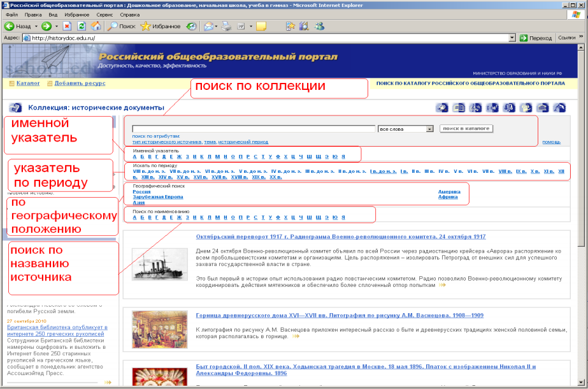Open the treble clef music collection icon

(x=475, y=108)
